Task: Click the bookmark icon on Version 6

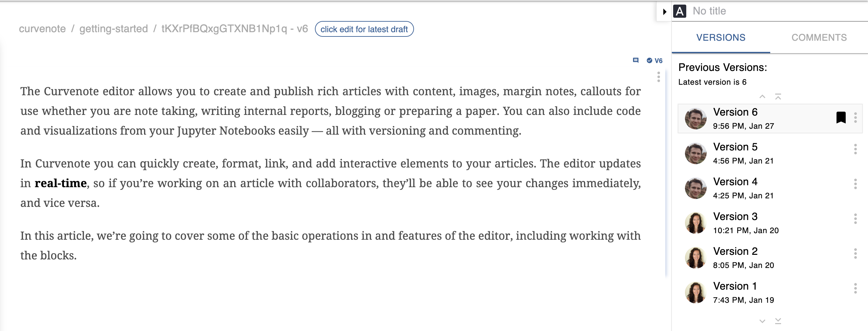Action: [841, 118]
